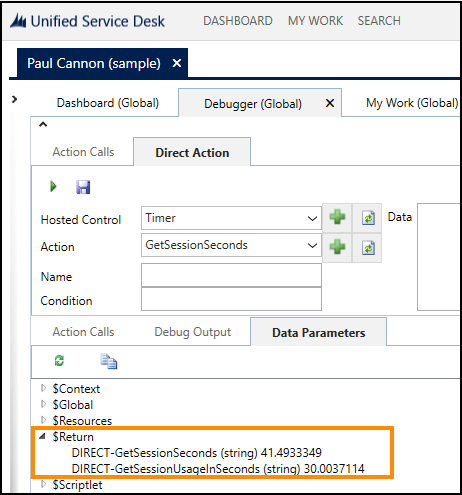Select the DIRECT-GetSessionSeconds return value row
The image size is (462, 495).
(197, 453)
